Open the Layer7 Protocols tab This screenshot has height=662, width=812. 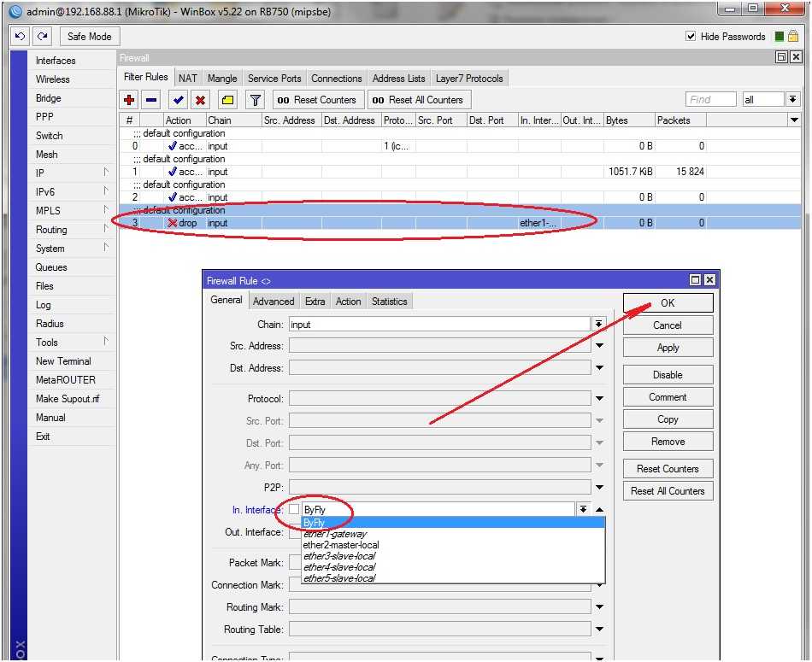469,78
